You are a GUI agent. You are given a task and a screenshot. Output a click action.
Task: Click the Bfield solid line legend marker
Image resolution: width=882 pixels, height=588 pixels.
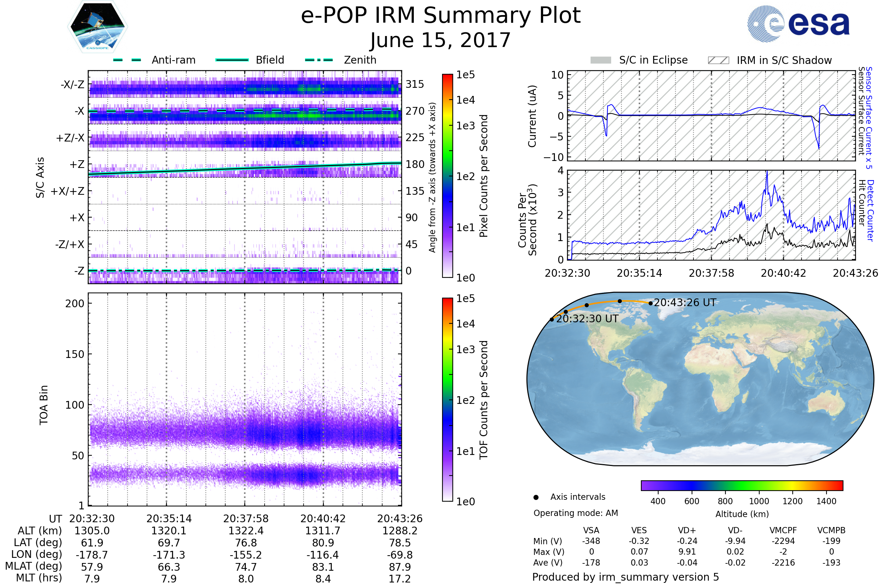click(232, 60)
